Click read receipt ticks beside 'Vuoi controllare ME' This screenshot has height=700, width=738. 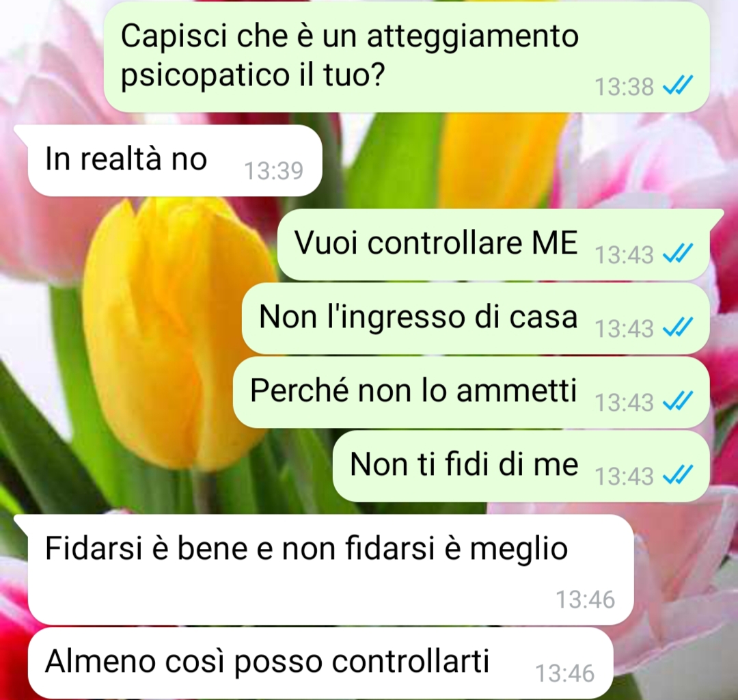(677, 254)
